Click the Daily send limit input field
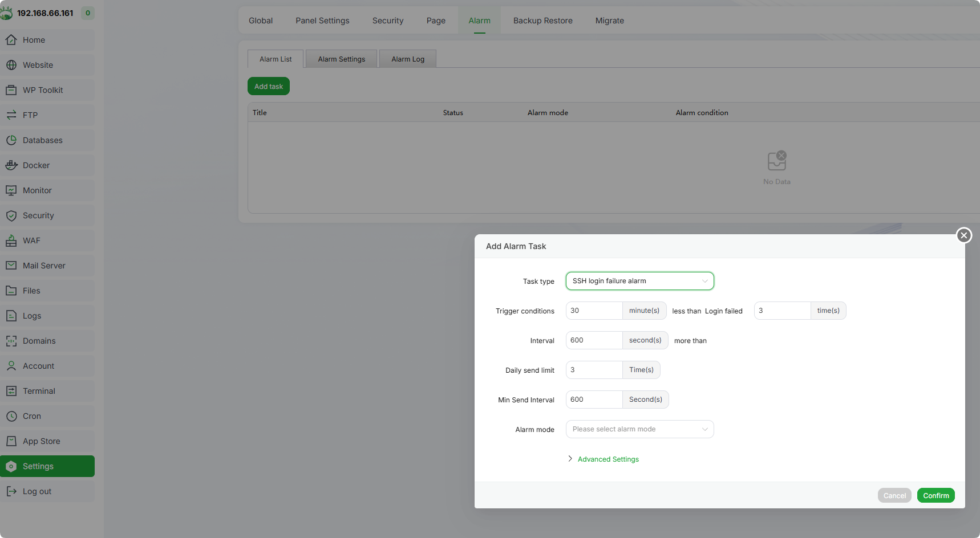 594,370
